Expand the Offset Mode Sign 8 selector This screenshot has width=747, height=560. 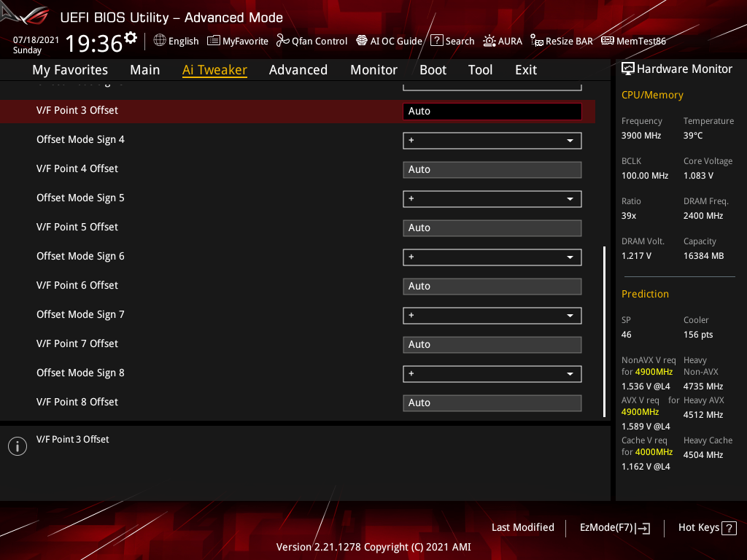click(492, 373)
